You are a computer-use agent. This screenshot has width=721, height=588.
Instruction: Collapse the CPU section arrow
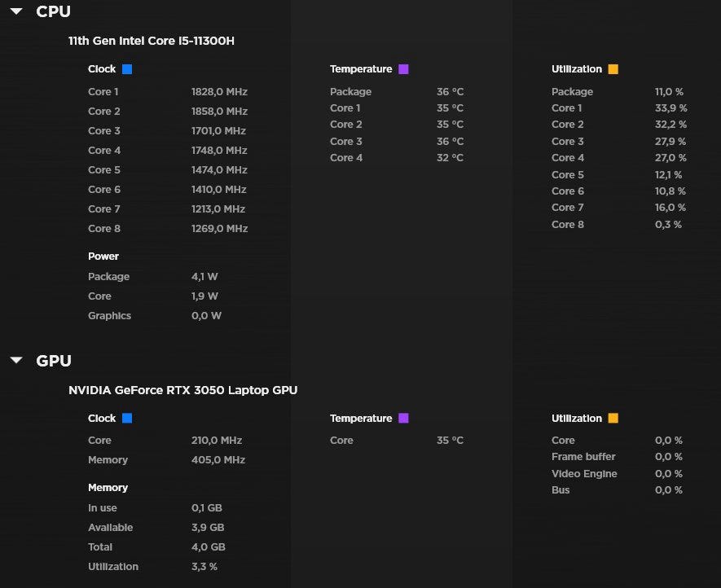[16, 11]
